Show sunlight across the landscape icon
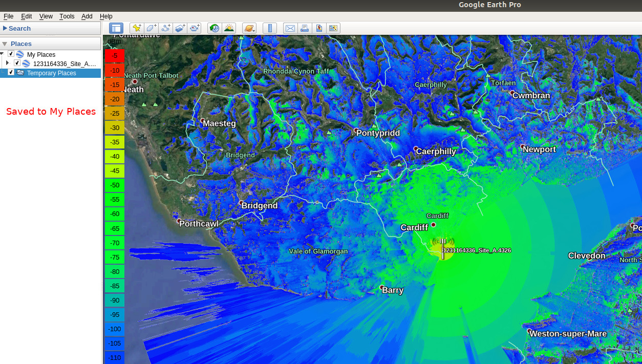The height and width of the screenshot is (364, 642). tap(229, 28)
